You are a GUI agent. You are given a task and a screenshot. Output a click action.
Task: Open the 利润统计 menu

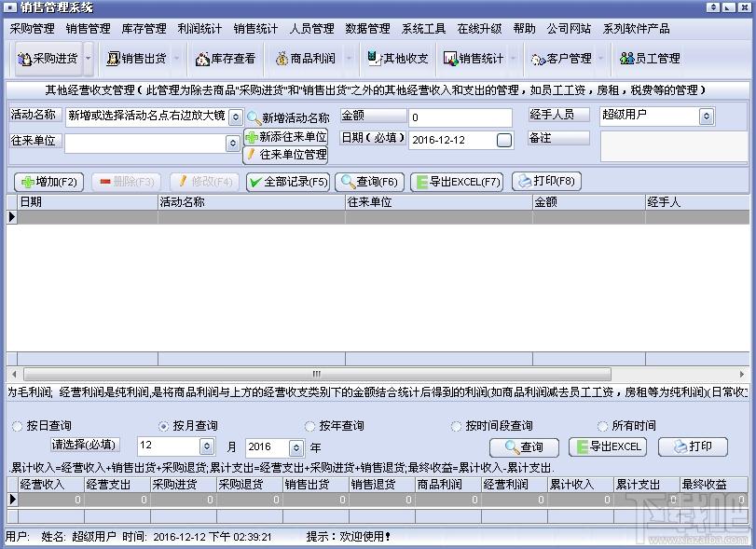coord(199,29)
